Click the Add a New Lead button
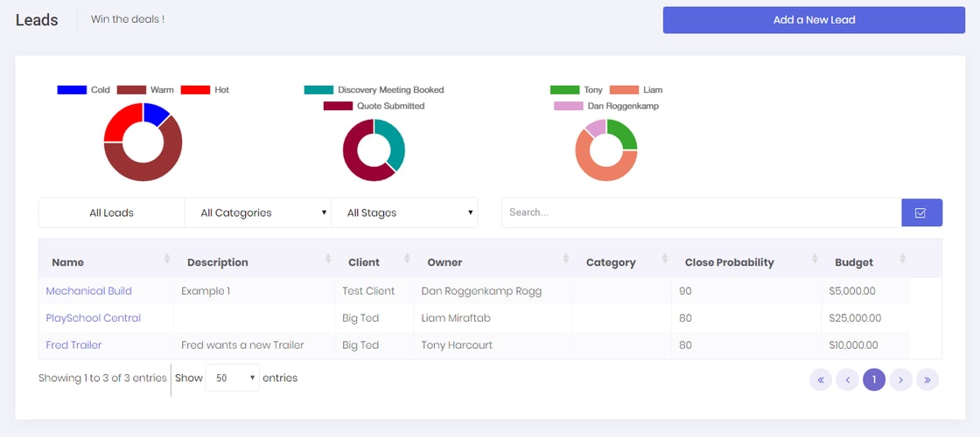 point(814,20)
